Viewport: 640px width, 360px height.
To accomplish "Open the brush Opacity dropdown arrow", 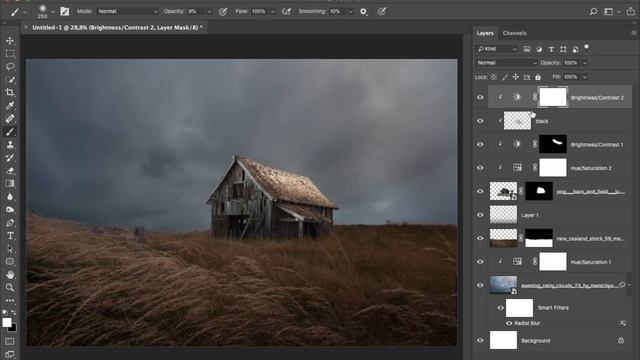I will 209,12.
